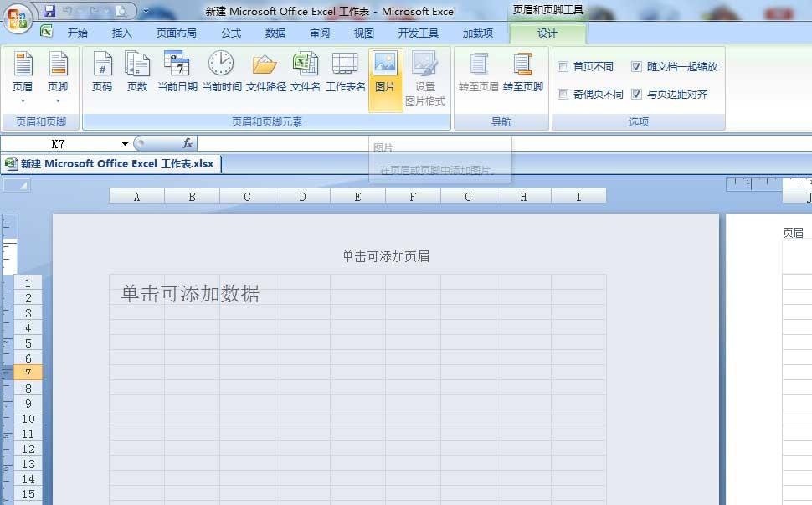Screen dimensions: 812x505
Task: Open the Name Box dropdown arrow
Action: pos(124,142)
